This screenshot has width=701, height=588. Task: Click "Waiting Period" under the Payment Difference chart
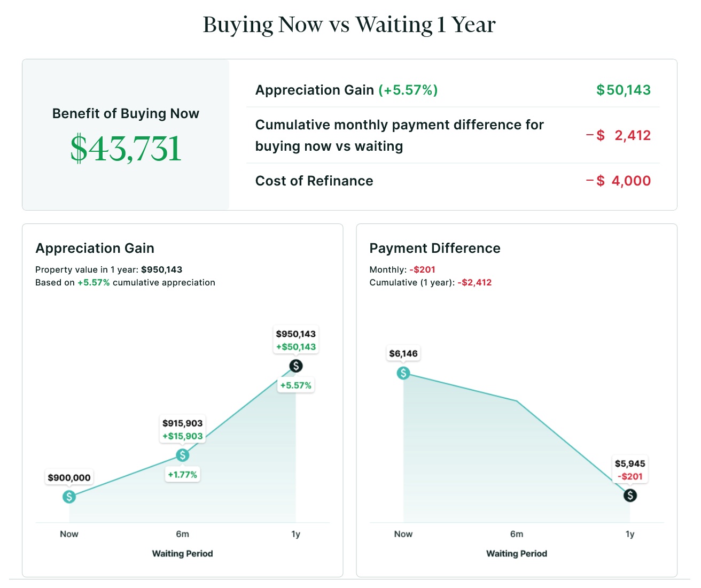[x=517, y=553]
